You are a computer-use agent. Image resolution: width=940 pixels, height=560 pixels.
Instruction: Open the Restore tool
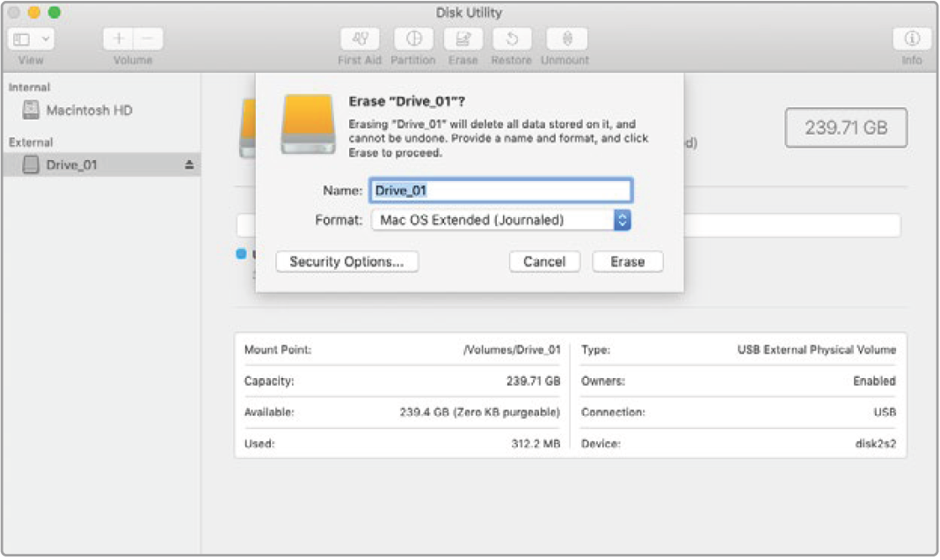click(512, 39)
